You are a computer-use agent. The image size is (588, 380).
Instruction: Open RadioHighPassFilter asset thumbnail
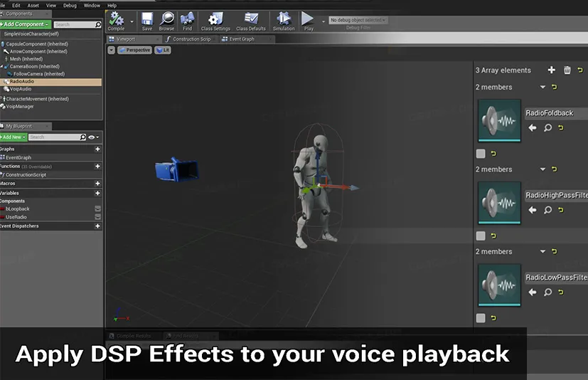tap(499, 203)
